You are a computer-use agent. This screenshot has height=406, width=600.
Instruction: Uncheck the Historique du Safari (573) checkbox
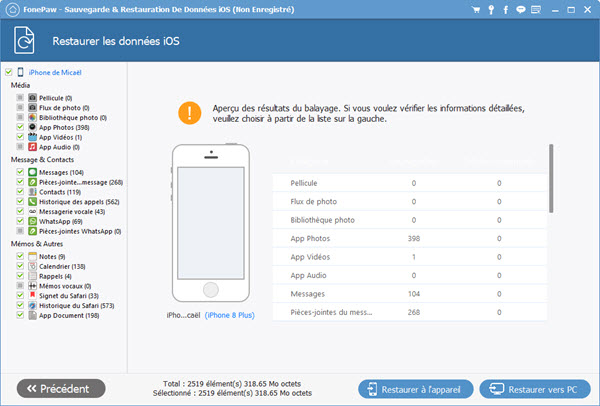point(20,305)
